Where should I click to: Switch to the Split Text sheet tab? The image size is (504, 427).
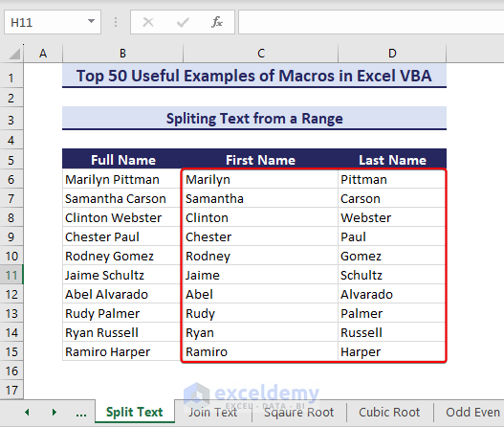135,413
